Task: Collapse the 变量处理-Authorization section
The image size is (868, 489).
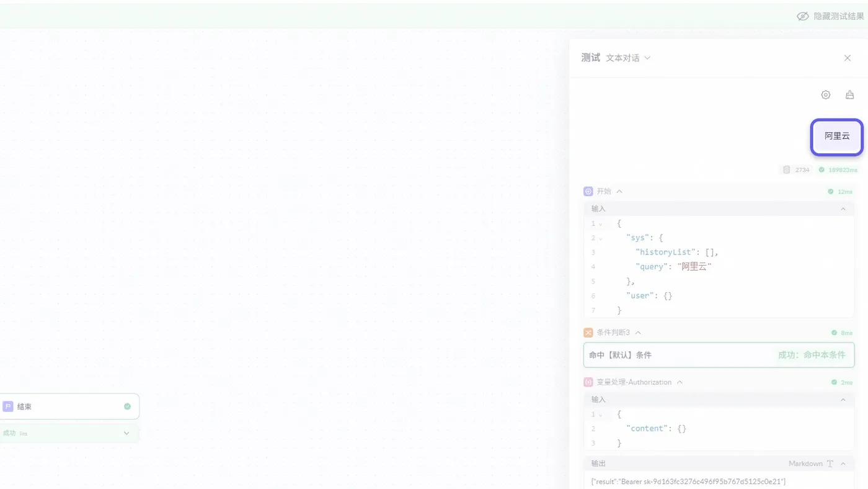Action: pos(680,382)
